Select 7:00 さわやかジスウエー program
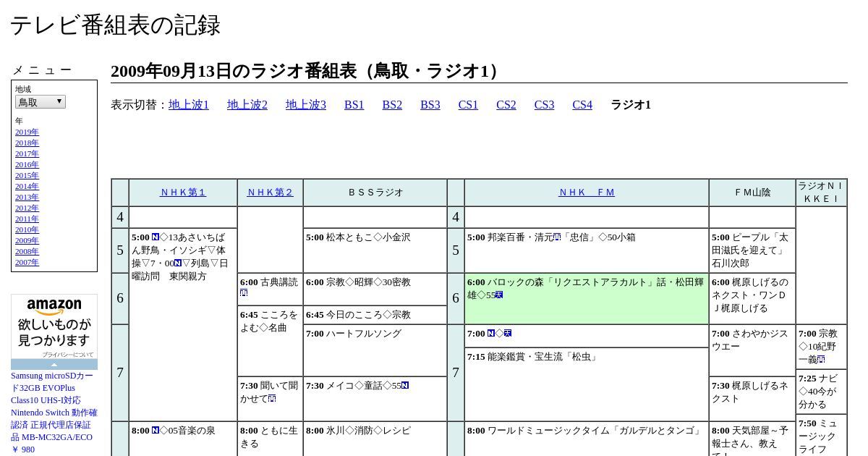This screenshot has width=868, height=456. [x=752, y=350]
